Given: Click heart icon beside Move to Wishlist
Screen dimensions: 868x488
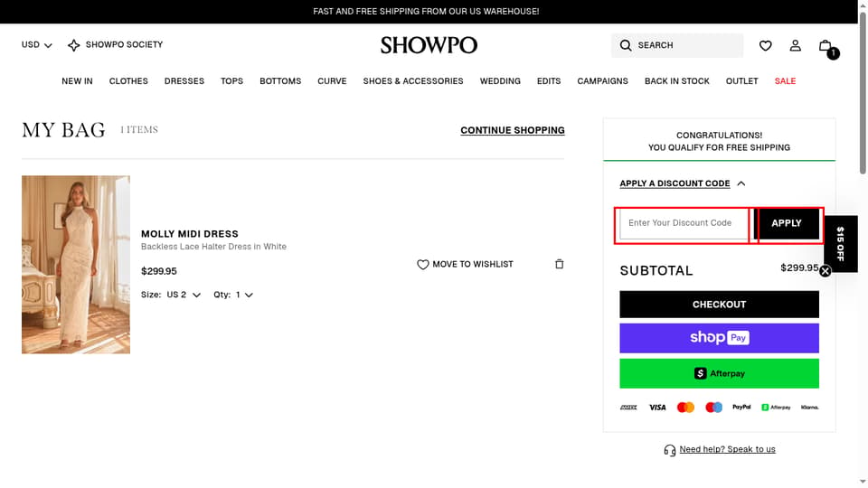Looking at the screenshot, I should (423, 265).
